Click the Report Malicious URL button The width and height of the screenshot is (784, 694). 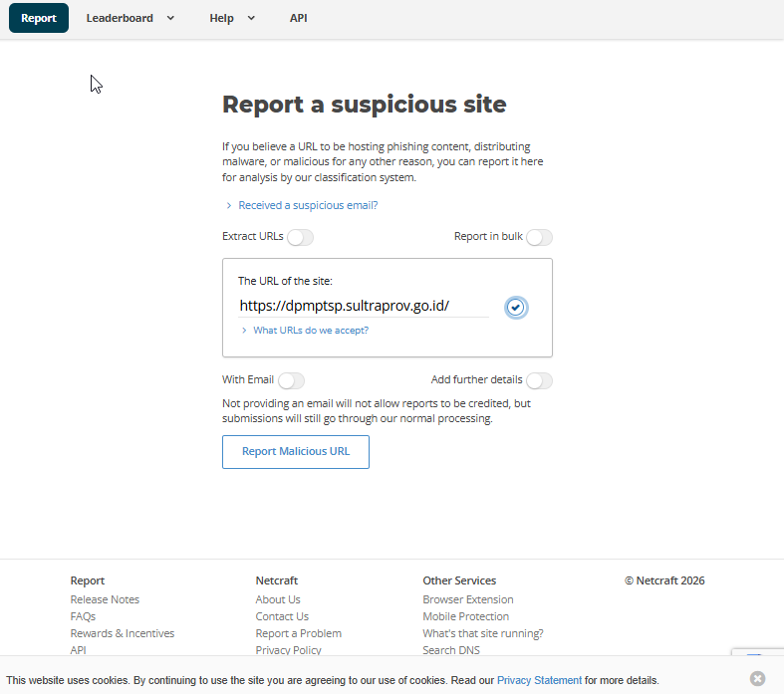[296, 452]
